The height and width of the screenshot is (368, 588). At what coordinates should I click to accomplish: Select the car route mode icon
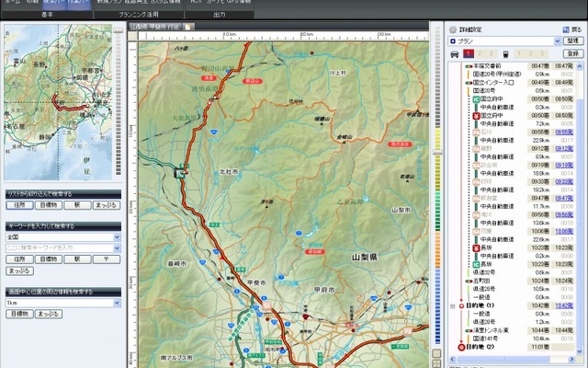coord(455,54)
